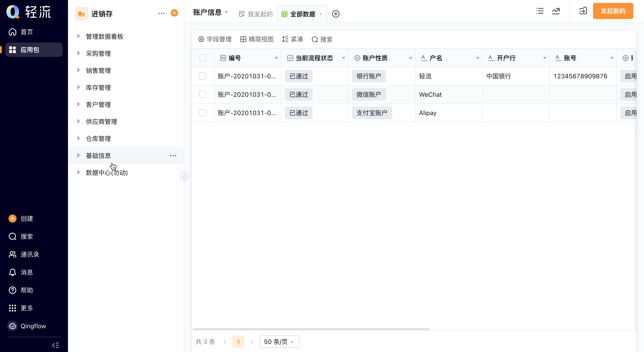Screen dimensions: 644x352
Task: Switch to 精简视图 compact view
Action: tap(257, 39)
